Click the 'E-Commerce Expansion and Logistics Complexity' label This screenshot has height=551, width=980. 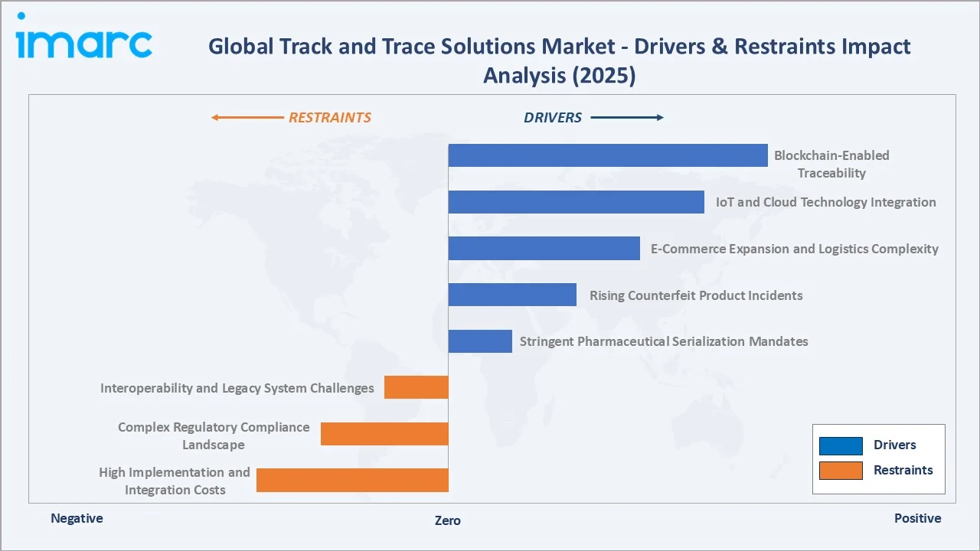click(795, 249)
